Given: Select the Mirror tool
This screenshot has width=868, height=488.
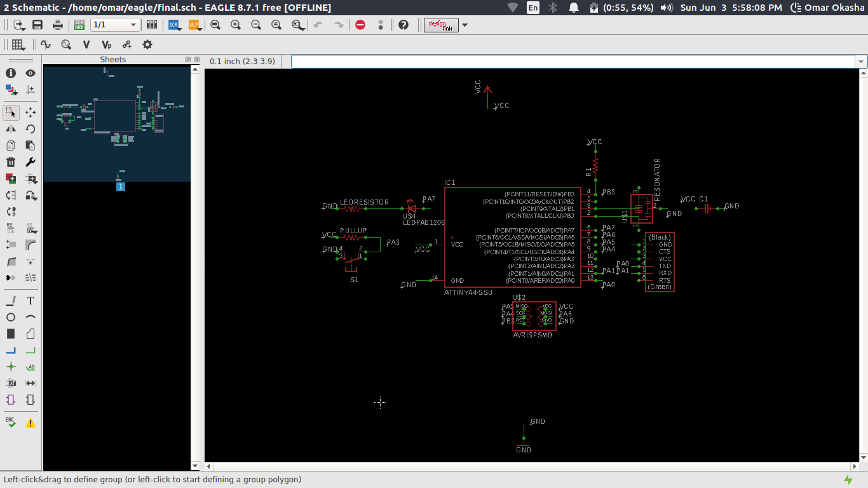Looking at the screenshot, I should tap(11, 129).
